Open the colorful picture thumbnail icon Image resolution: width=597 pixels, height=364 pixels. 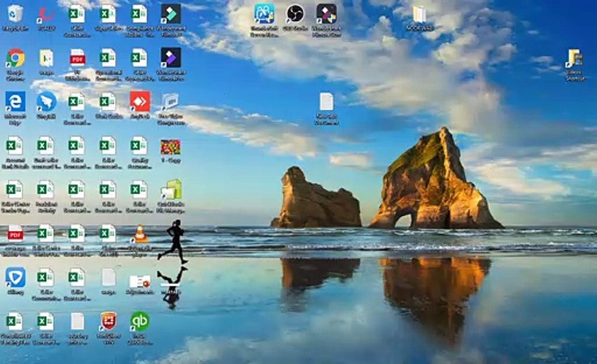pos(170,147)
